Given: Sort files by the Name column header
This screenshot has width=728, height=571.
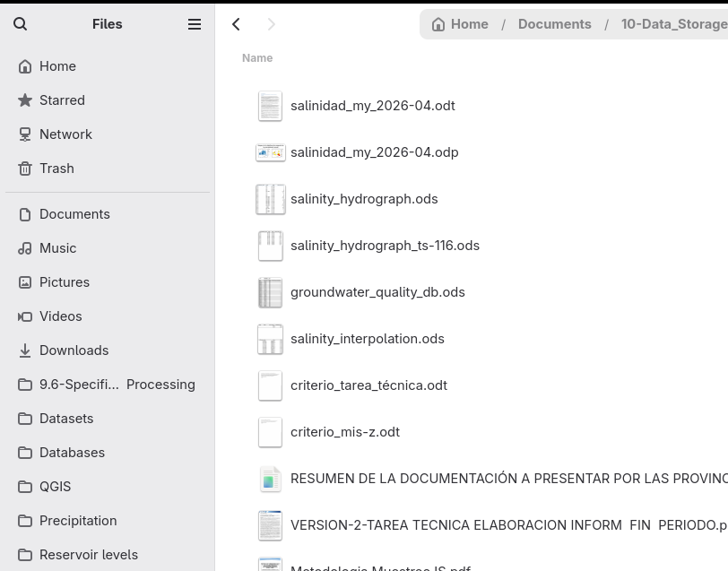Looking at the screenshot, I should pyautogui.click(x=257, y=58).
